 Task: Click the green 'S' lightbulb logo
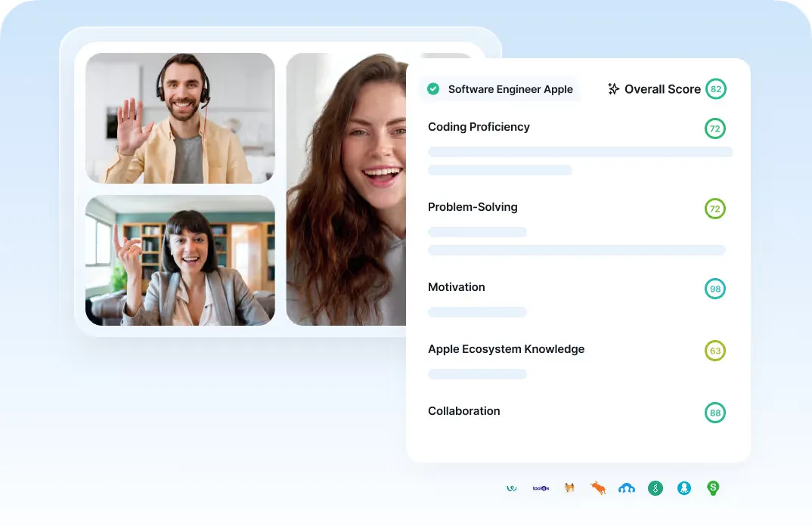(713, 487)
